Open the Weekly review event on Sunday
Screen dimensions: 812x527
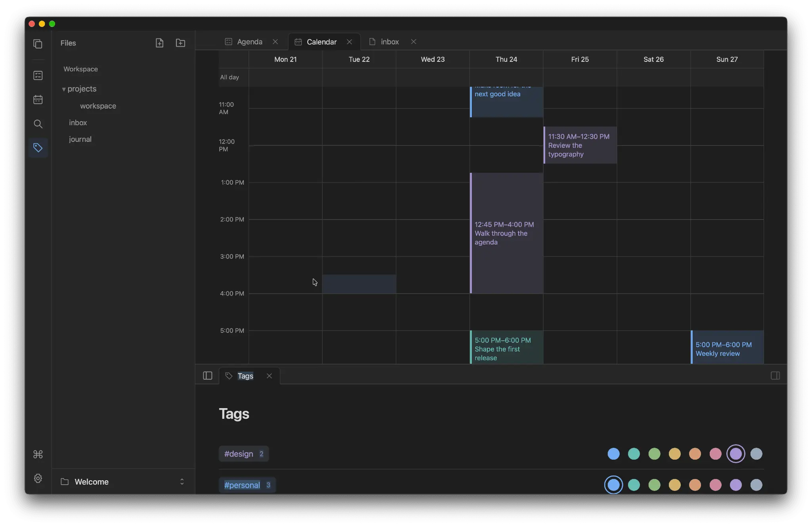tap(727, 347)
